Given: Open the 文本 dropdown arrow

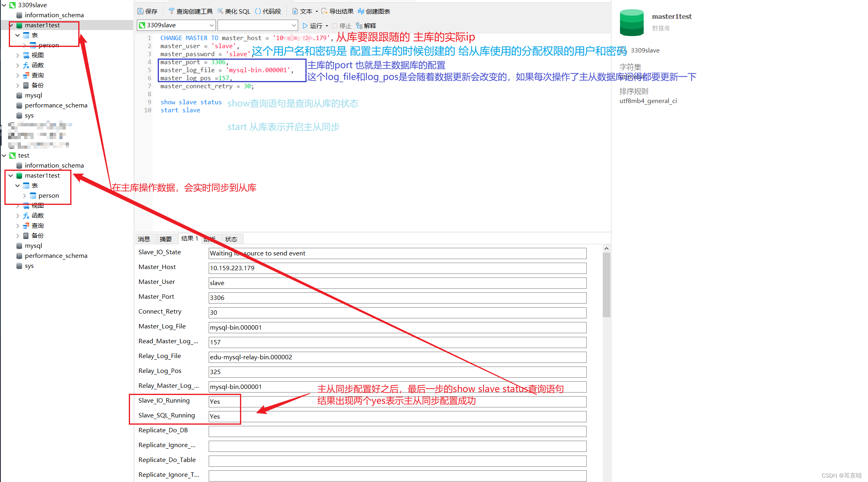Looking at the screenshot, I should [x=317, y=11].
